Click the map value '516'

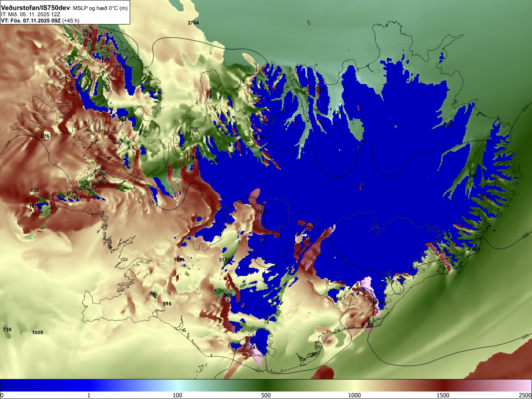(x=167, y=304)
